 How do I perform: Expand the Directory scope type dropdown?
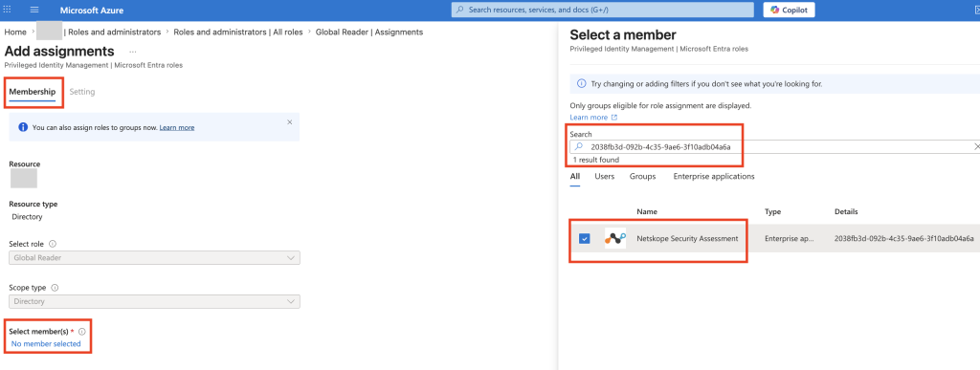tap(154, 301)
